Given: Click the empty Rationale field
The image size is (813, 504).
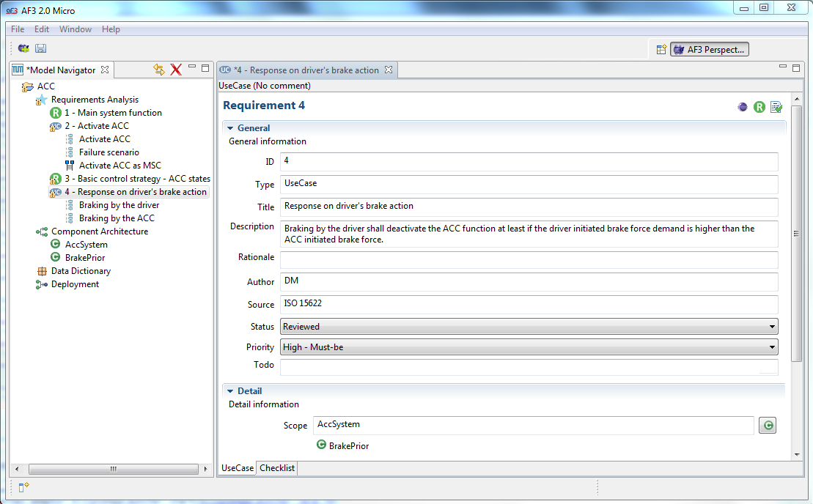Looking at the screenshot, I should pyautogui.click(x=529, y=260).
